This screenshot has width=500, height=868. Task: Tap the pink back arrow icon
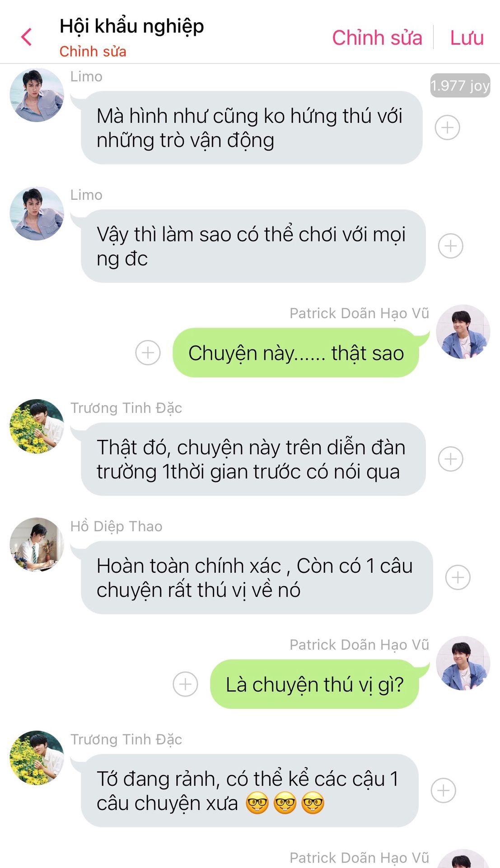(x=27, y=37)
